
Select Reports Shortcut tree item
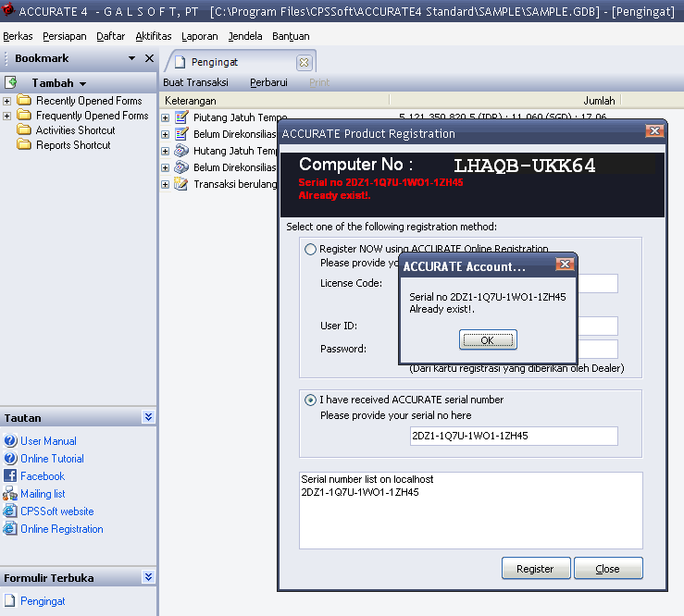point(73,145)
